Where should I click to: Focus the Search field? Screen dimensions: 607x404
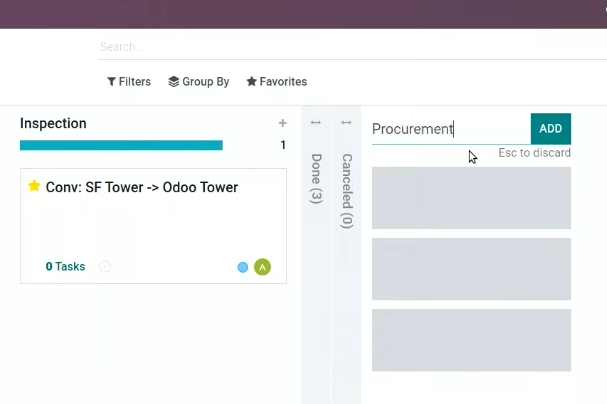click(x=352, y=47)
